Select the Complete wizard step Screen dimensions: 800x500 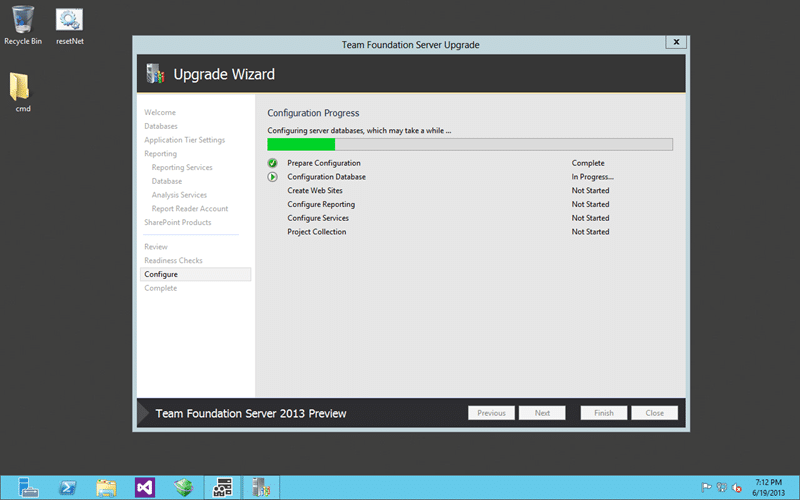160,288
